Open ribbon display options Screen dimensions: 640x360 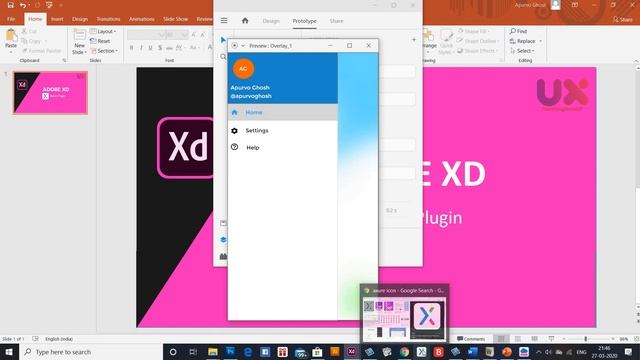575,5
